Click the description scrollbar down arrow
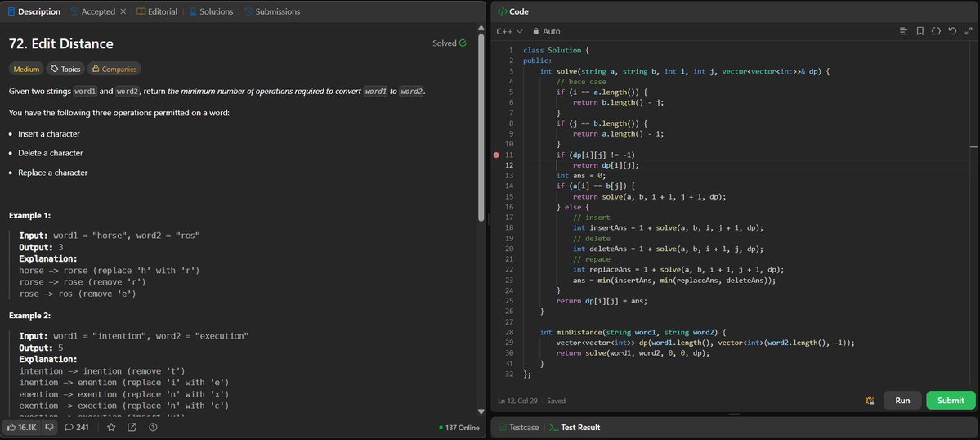980x440 pixels. (x=481, y=411)
